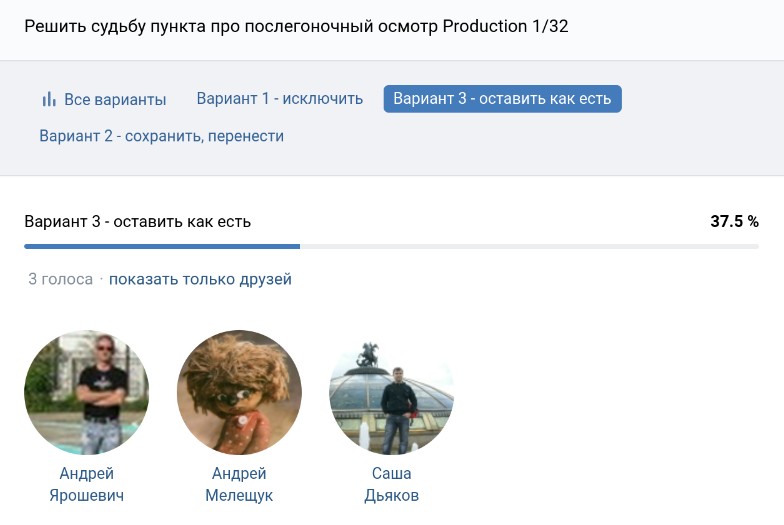Open Саша Дьяков's round avatar photo

point(391,392)
